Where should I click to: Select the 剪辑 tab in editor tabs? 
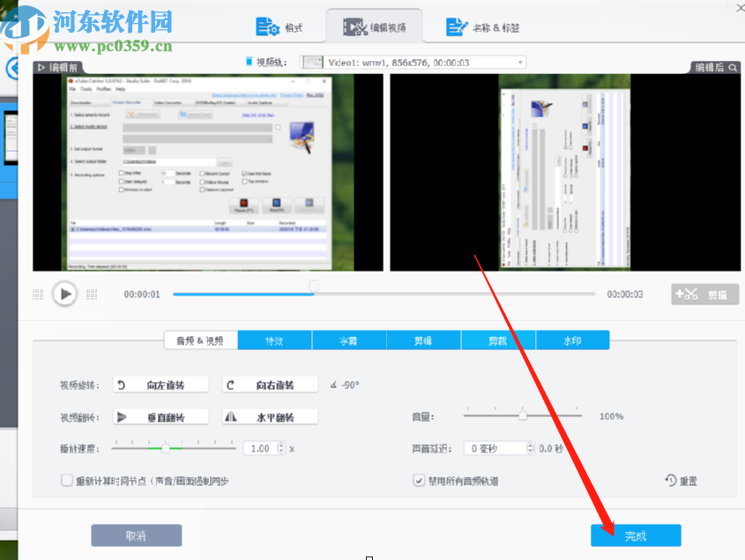423,340
